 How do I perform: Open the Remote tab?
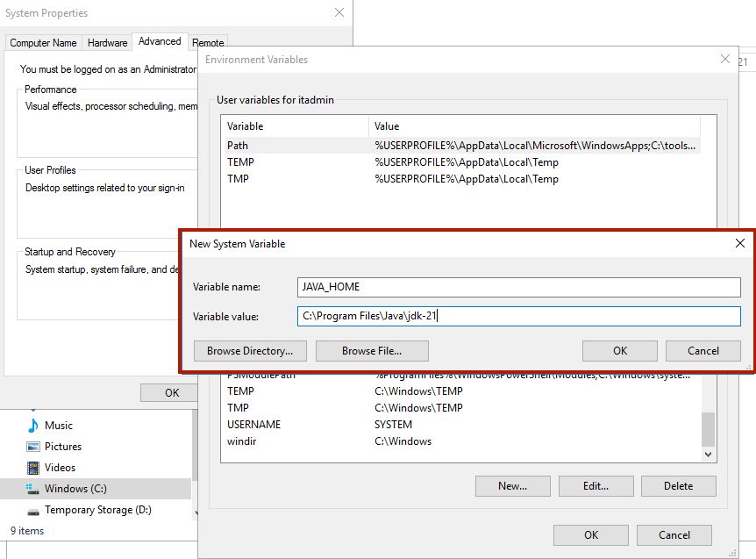208,42
